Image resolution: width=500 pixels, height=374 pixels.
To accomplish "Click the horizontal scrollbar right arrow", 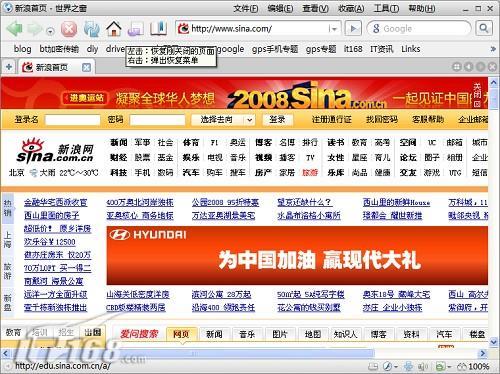I will pos(483,353).
